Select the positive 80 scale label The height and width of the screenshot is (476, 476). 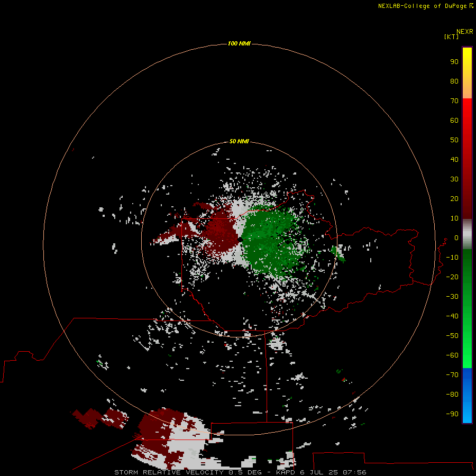pyautogui.click(x=454, y=81)
